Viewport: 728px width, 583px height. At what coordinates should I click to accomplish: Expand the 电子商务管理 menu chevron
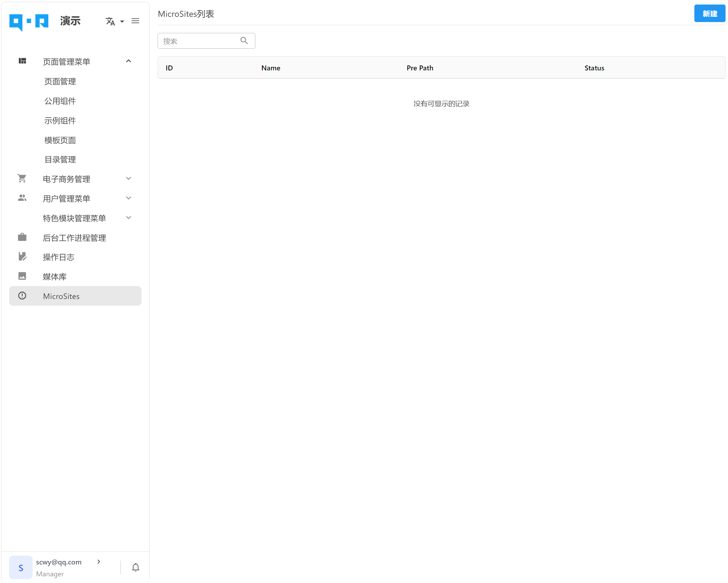click(x=129, y=179)
